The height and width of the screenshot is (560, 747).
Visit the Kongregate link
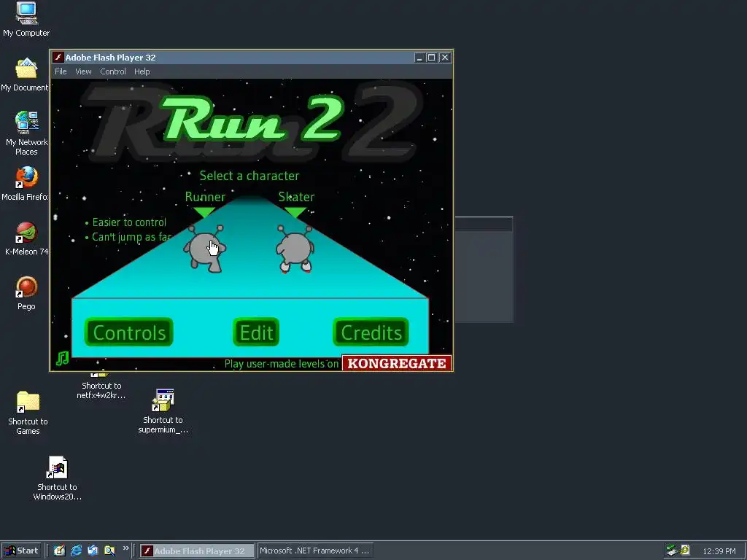point(397,363)
